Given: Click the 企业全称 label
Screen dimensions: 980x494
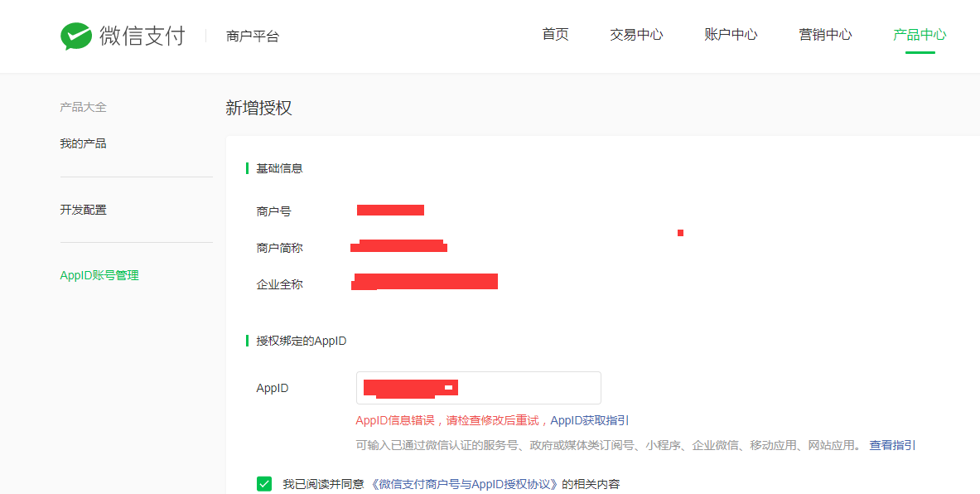Looking at the screenshot, I should (x=279, y=284).
